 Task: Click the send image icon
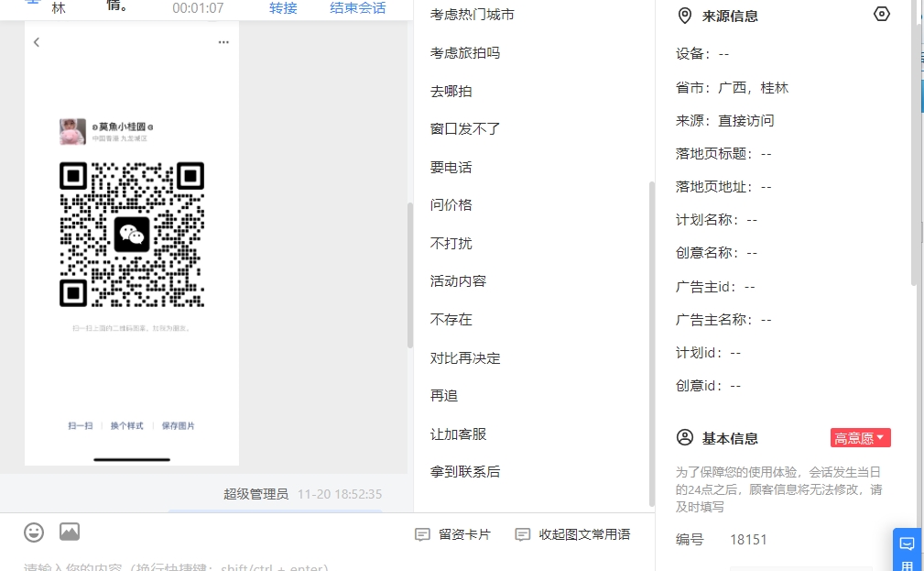70,532
